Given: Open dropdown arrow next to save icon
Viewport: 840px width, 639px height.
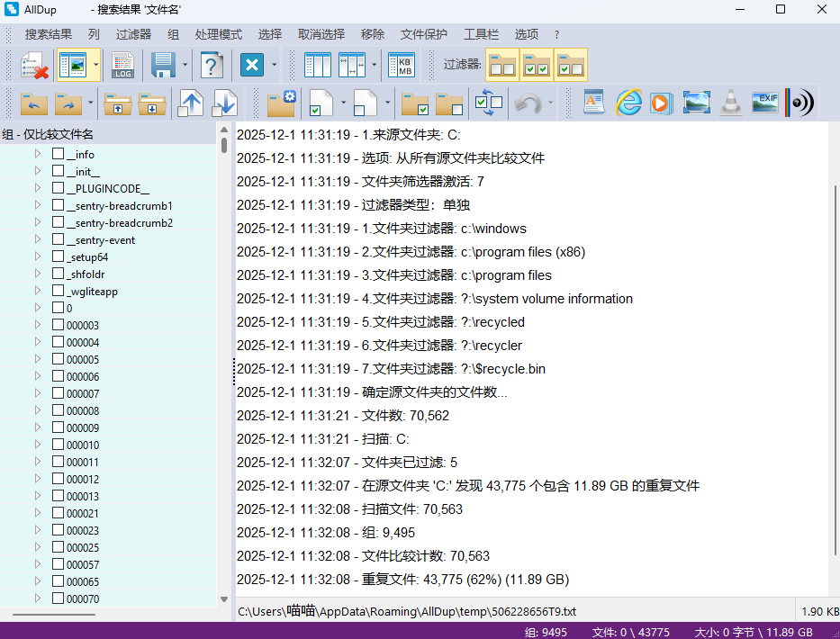Looking at the screenshot, I should tap(185, 66).
